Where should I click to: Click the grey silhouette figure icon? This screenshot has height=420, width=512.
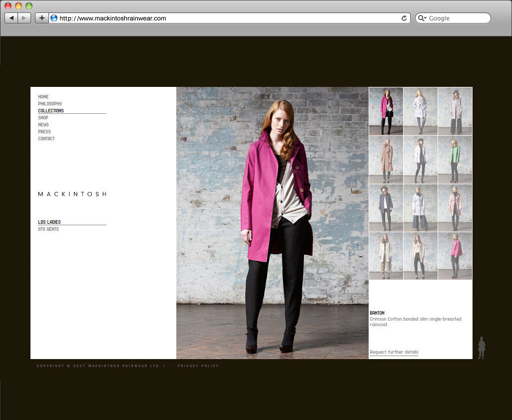482,348
